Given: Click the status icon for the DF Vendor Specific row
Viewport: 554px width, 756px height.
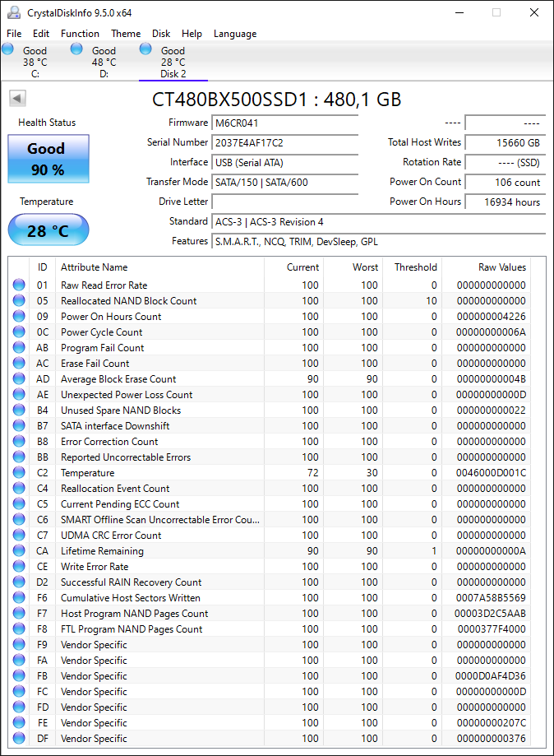Looking at the screenshot, I should pyautogui.click(x=19, y=738).
